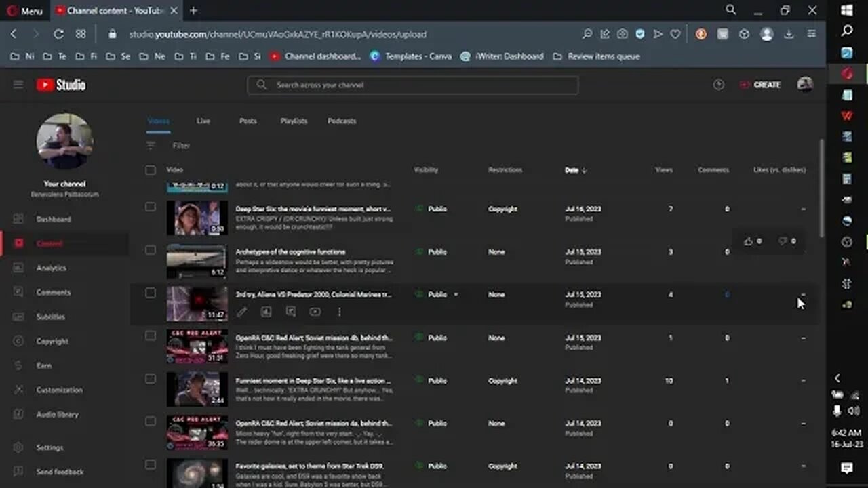The width and height of the screenshot is (868, 488).
Task: Tick checkbox for Archetypes of the cognitive functions
Action: click(151, 249)
